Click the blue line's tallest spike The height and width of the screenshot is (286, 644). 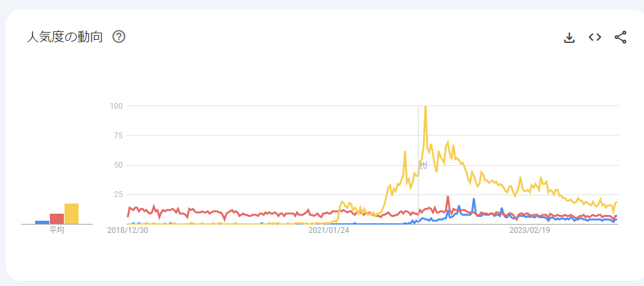click(x=474, y=200)
